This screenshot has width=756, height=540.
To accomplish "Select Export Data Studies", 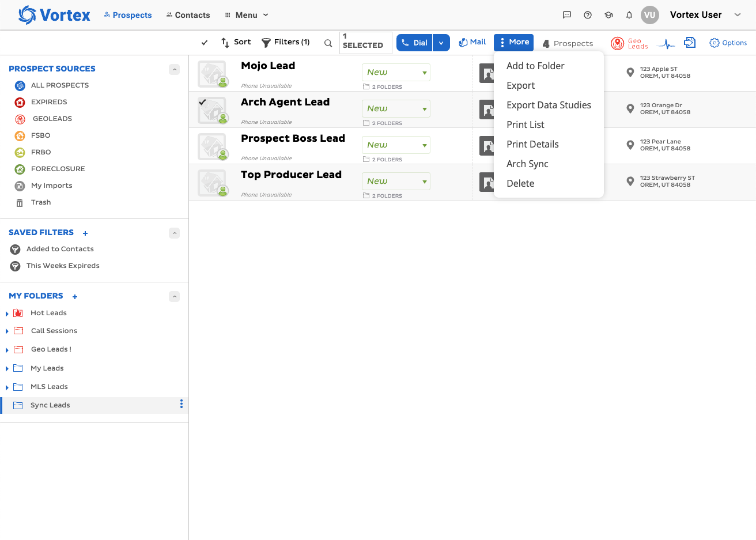I will [x=549, y=105].
